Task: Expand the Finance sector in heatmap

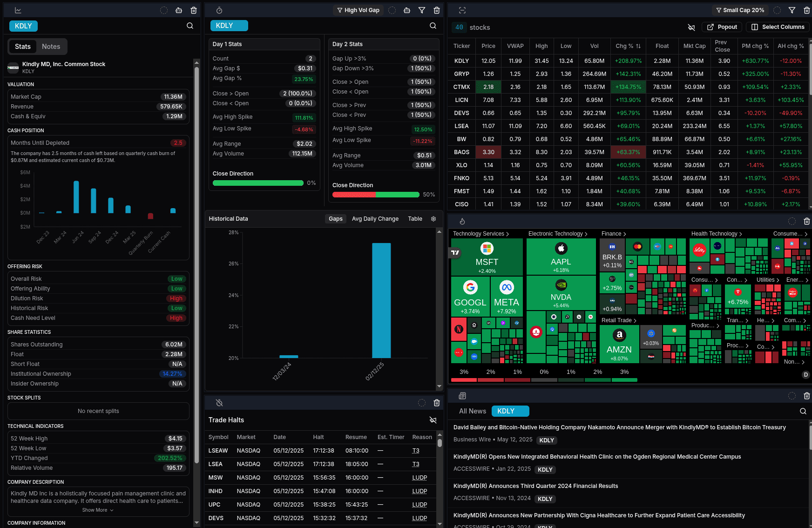Action: coord(614,234)
